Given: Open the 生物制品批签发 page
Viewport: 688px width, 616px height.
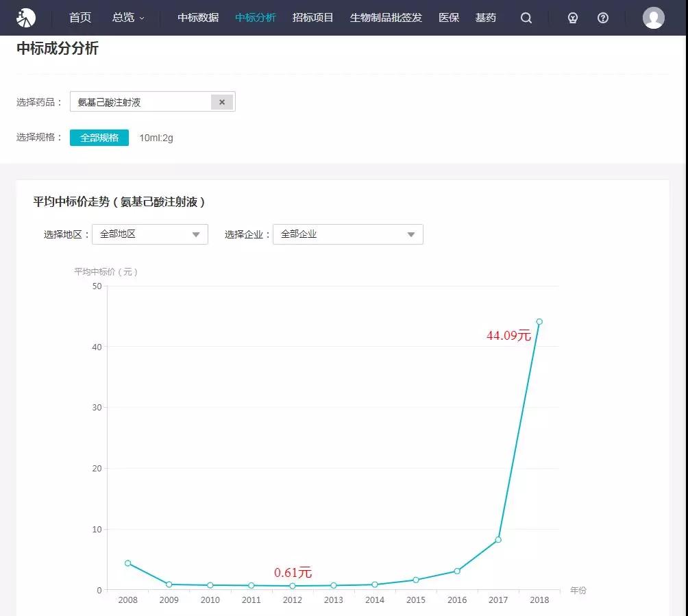Looking at the screenshot, I should pos(386,18).
